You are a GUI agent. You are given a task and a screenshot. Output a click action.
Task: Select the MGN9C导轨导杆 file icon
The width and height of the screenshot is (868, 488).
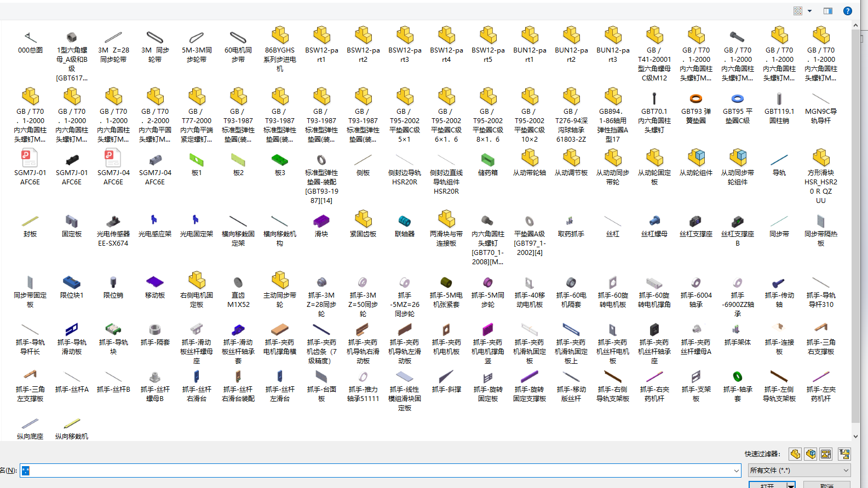click(821, 98)
